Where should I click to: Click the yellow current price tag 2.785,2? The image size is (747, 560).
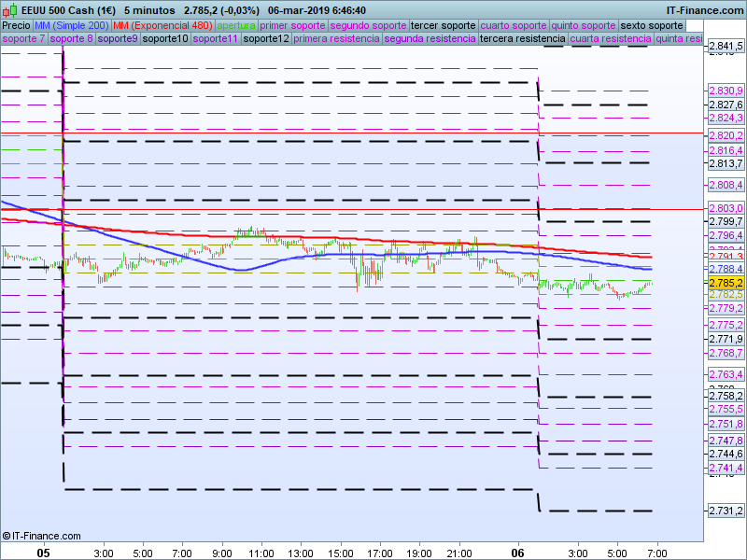[726, 282]
